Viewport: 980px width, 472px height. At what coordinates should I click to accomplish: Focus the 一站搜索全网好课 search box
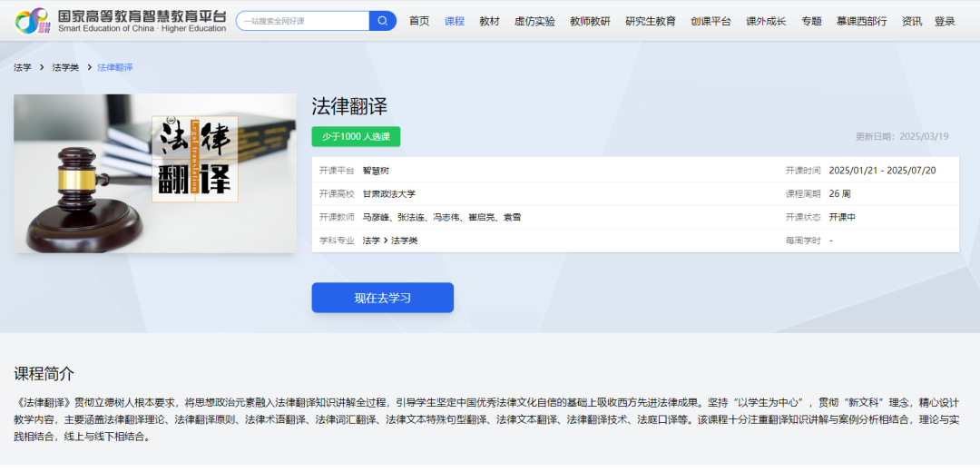303,21
